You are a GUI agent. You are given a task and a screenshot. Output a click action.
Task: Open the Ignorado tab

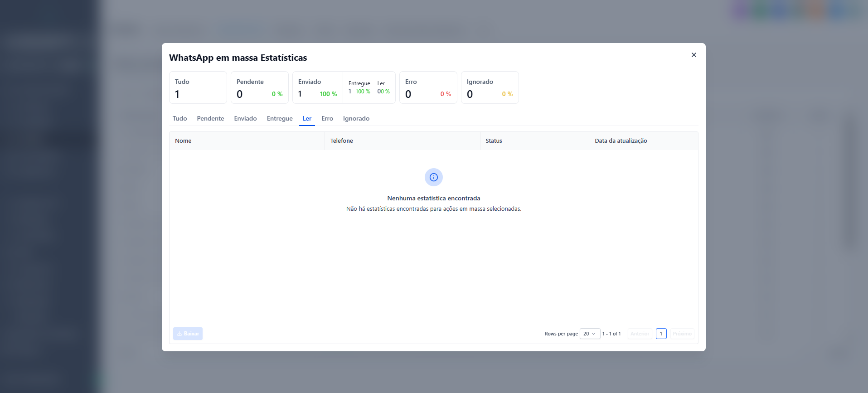tap(356, 118)
